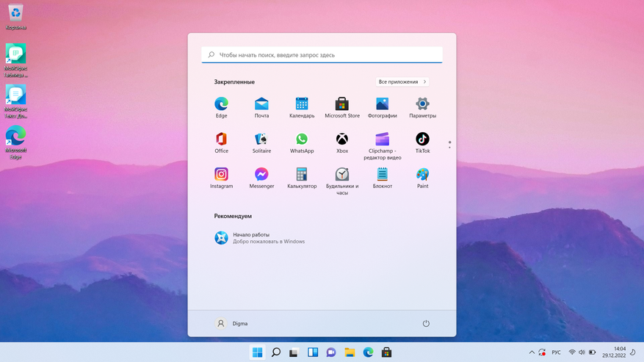Image resolution: width=644 pixels, height=362 pixels.
Task: Open the Digma user account
Action: 231,323
